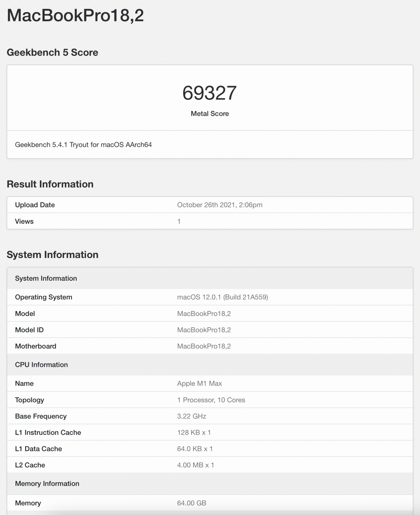Screen dimensions: 420x515
Task: Click the Memory row label
Action: (28, 503)
